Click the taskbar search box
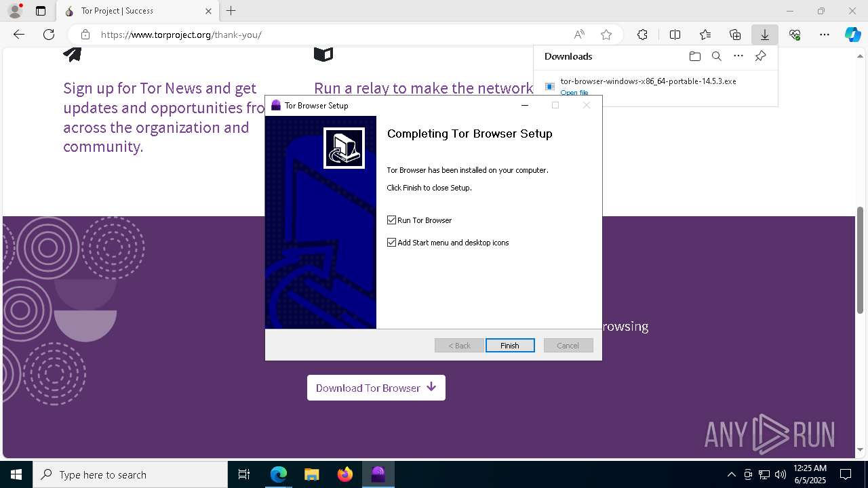 (x=130, y=474)
